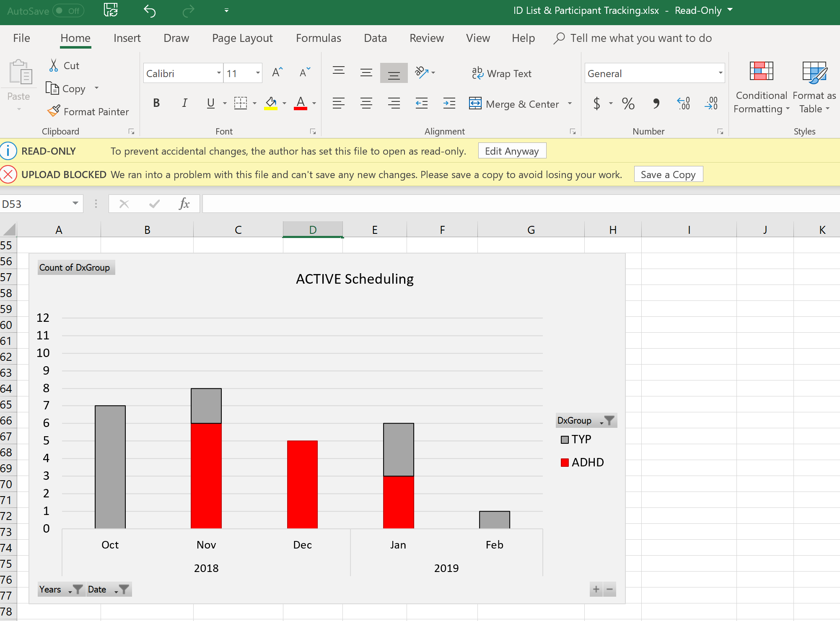Expand the Years filter dropdown
Screen dimensions: 840x621
tap(70, 590)
